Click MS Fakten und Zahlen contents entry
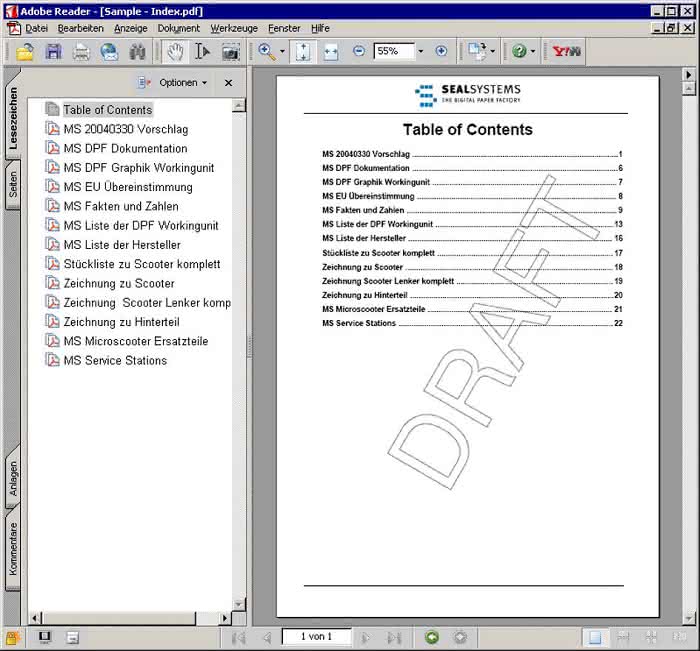The height and width of the screenshot is (651, 700). (472, 210)
